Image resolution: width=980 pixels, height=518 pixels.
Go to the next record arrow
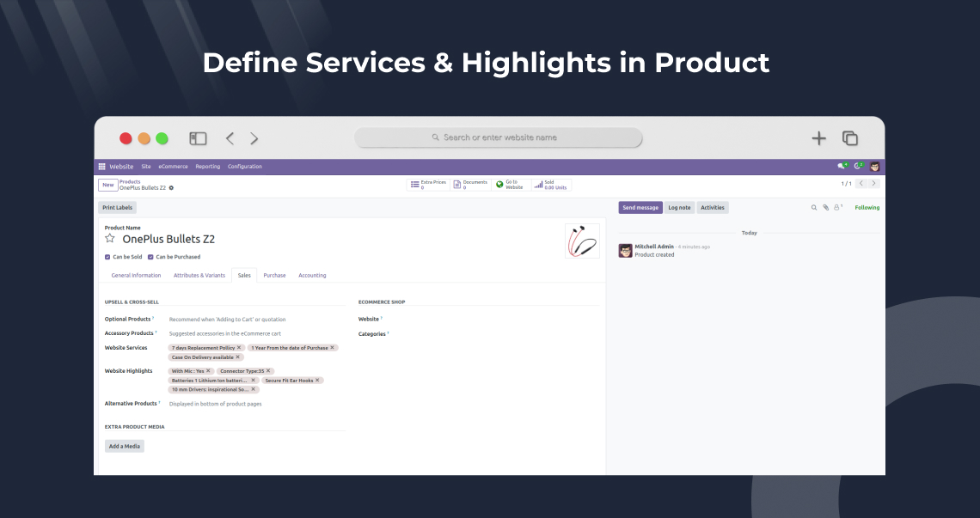(x=873, y=184)
